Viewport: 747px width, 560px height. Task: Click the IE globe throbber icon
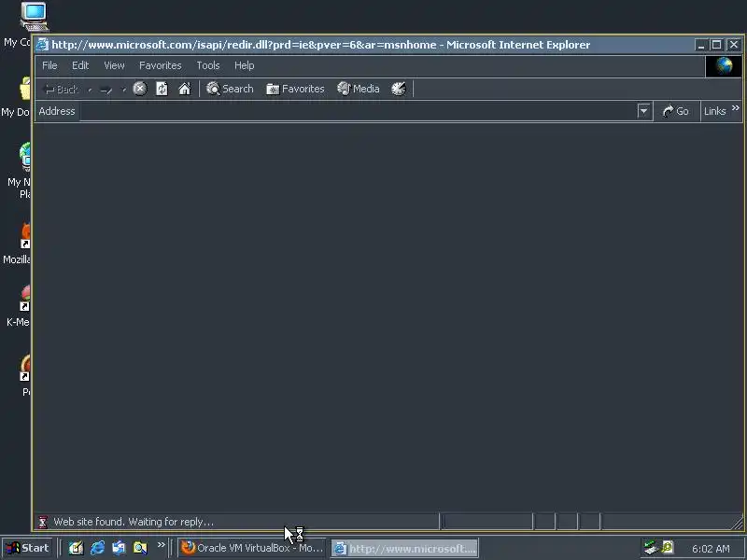[724, 65]
